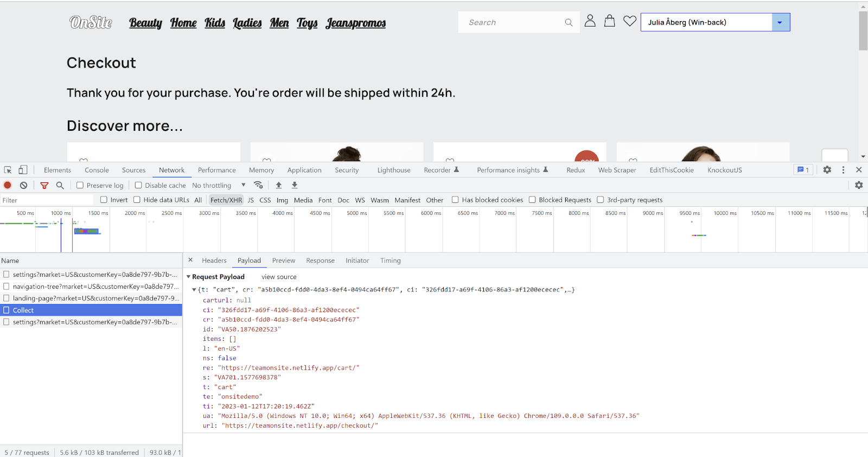
Task: Open the Timing tab of request
Action: click(390, 261)
